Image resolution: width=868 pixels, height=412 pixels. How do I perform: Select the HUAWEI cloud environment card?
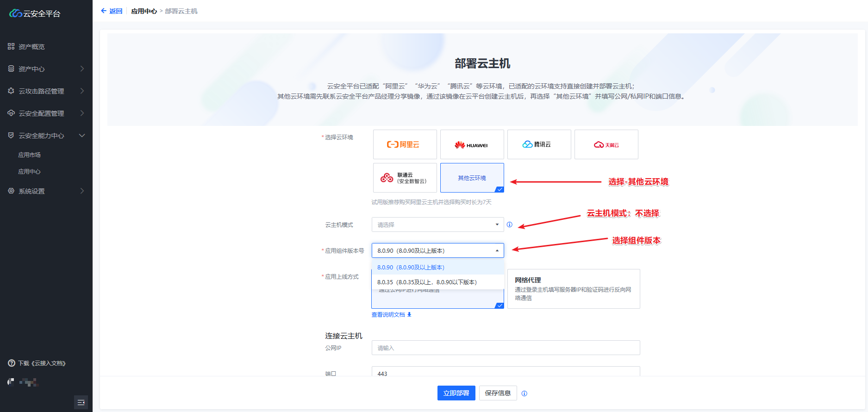[472, 144]
